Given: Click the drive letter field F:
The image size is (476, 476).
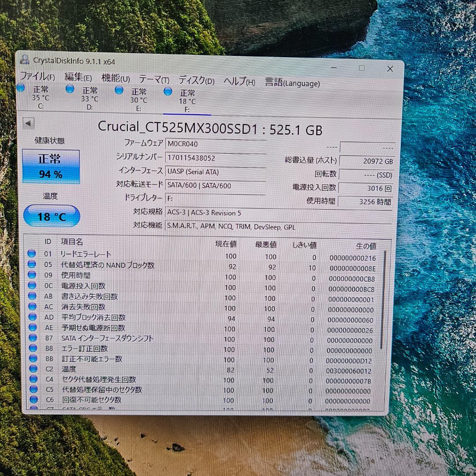Looking at the screenshot, I should point(216,199).
